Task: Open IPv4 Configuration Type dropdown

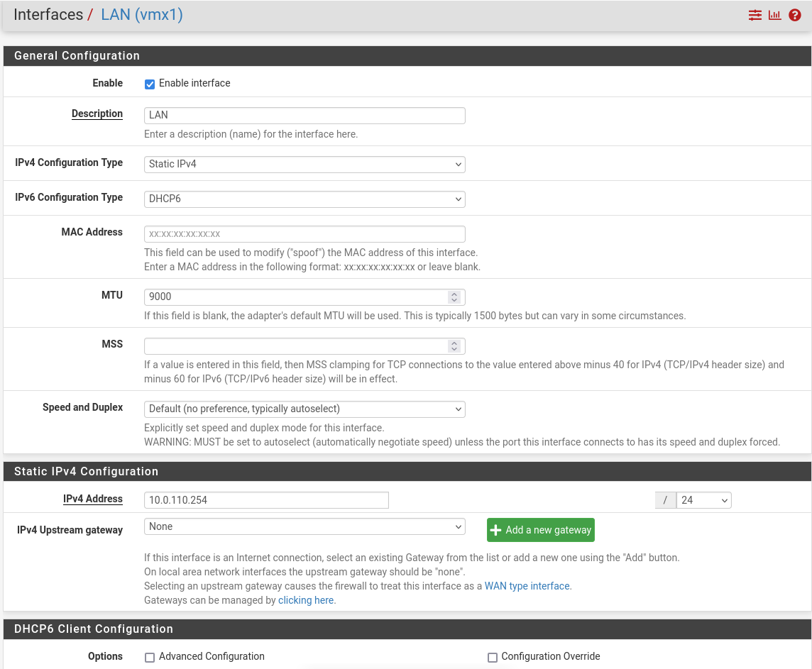Action: click(304, 164)
